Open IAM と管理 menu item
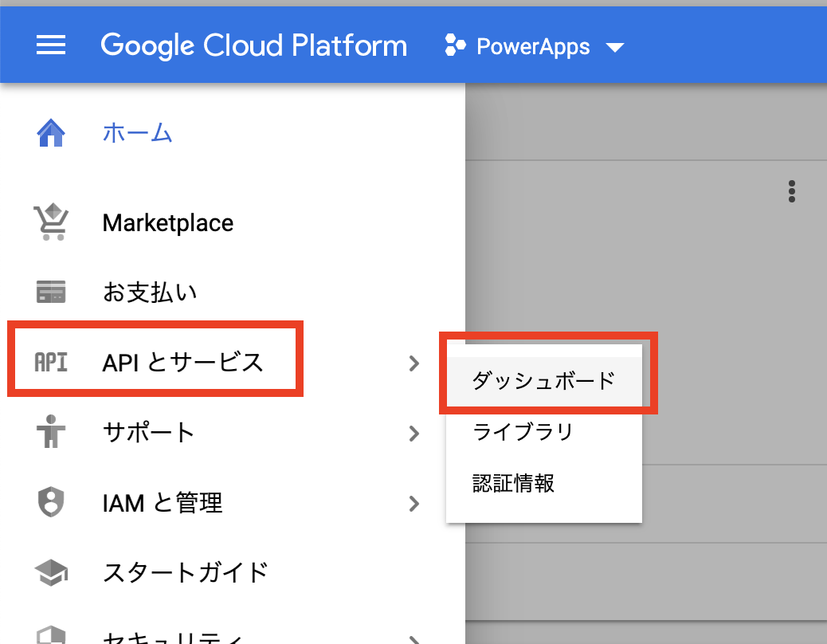Viewport: 827px width, 644px height. click(162, 503)
